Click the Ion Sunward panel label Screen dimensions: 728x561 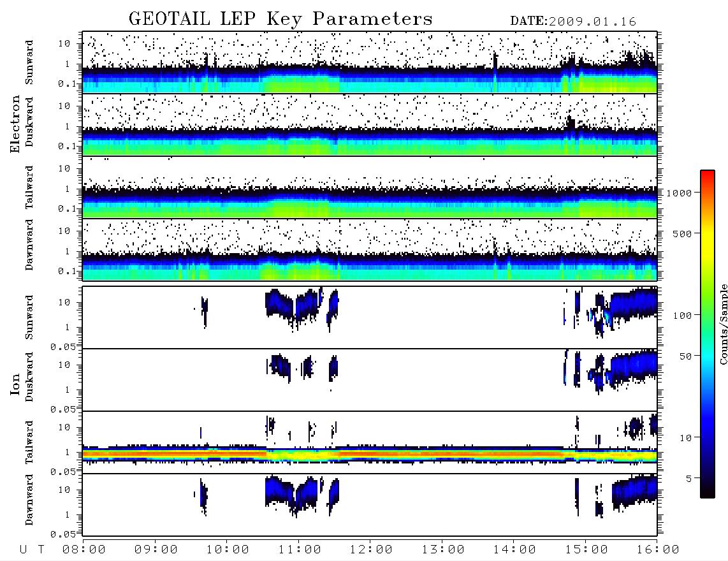(29, 317)
